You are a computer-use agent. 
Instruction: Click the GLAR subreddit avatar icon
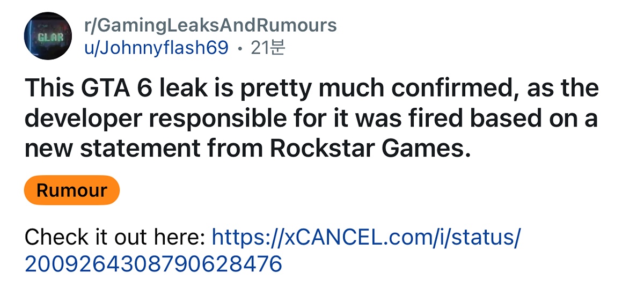coord(48,36)
